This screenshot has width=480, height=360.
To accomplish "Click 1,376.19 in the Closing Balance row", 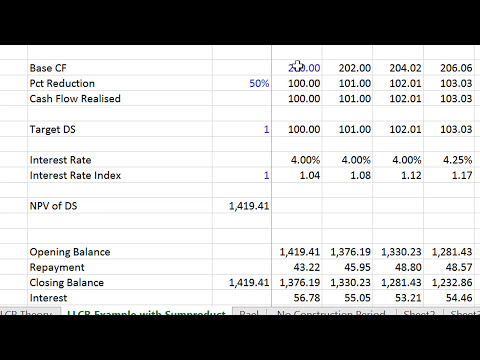I will pyautogui.click(x=297, y=283).
